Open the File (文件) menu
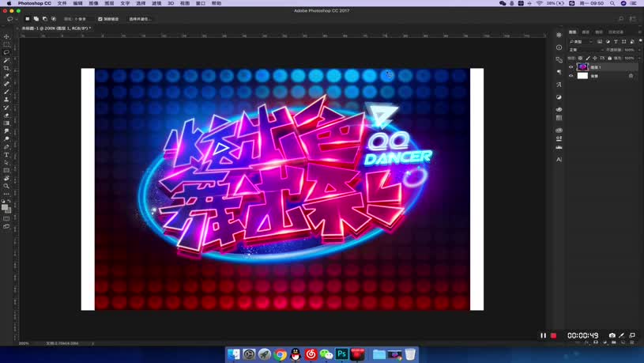 pyautogui.click(x=62, y=3)
